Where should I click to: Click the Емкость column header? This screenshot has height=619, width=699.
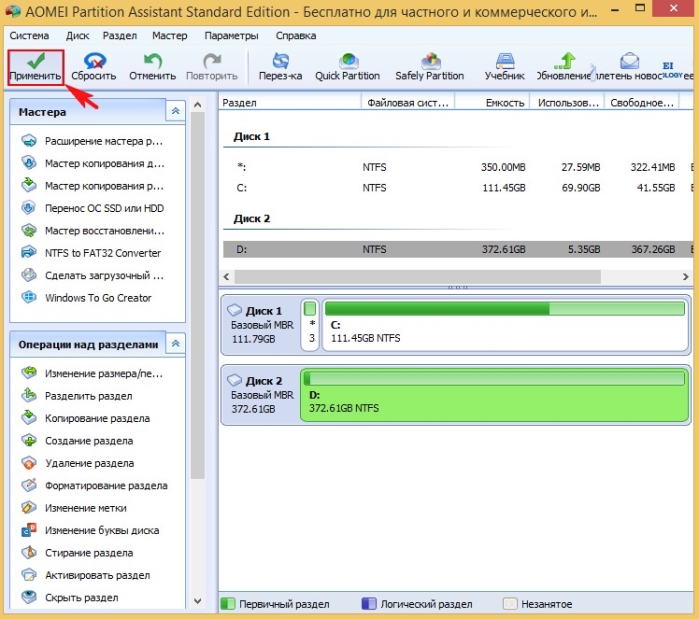point(492,103)
